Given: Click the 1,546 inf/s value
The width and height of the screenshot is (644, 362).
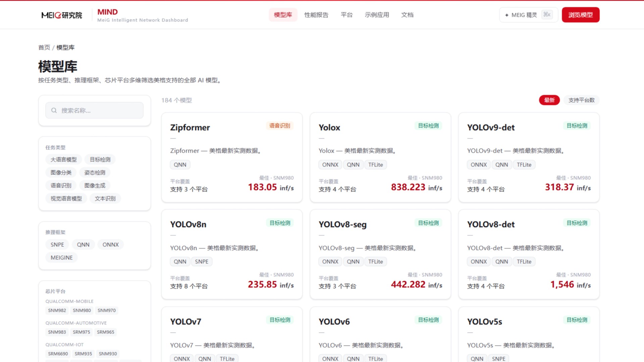Looking at the screenshot, I should (x=571, y=284).
